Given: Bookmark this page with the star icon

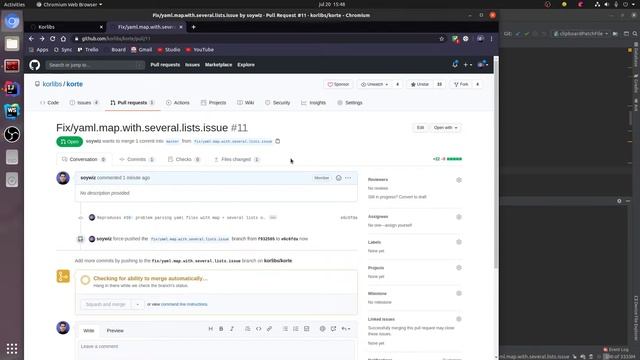Looking at the screenshot, I should 442,39.
